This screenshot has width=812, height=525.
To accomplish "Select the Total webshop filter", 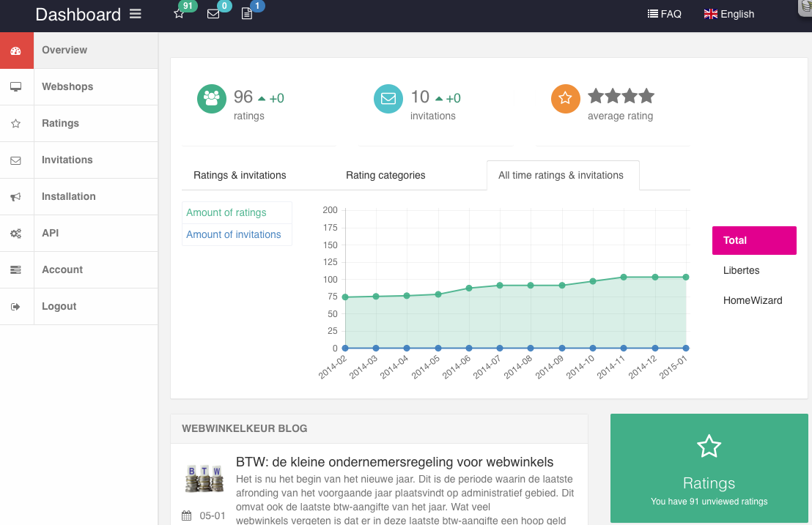I will (753, 240).
